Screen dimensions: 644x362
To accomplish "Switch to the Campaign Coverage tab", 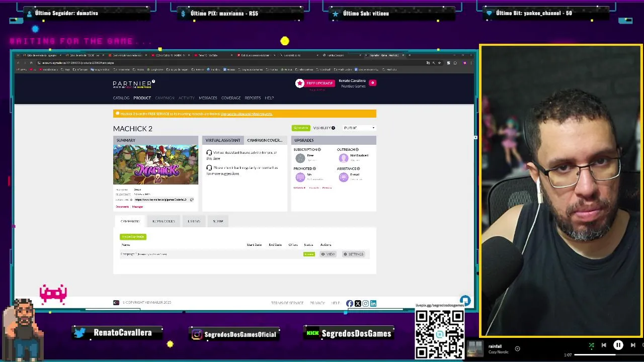I will pos(265,140).
